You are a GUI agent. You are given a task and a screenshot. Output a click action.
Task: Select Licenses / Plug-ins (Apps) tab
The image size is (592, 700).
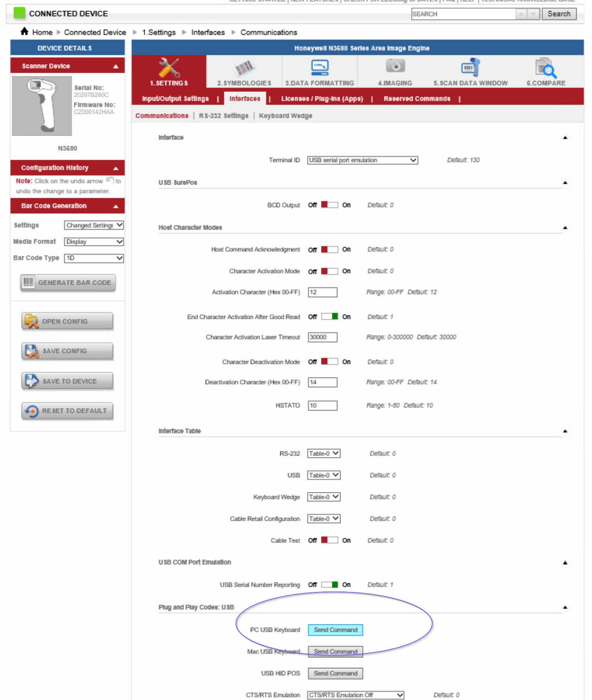(322, 99)
